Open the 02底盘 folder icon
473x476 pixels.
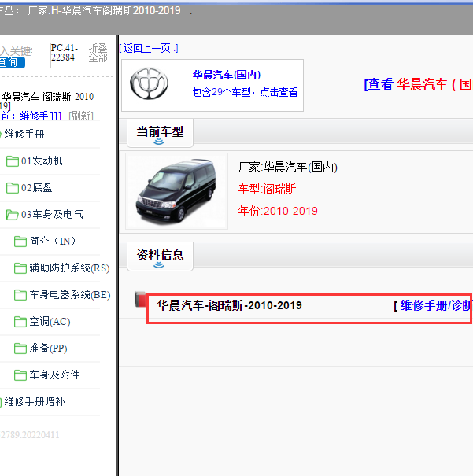pos(13,188)
